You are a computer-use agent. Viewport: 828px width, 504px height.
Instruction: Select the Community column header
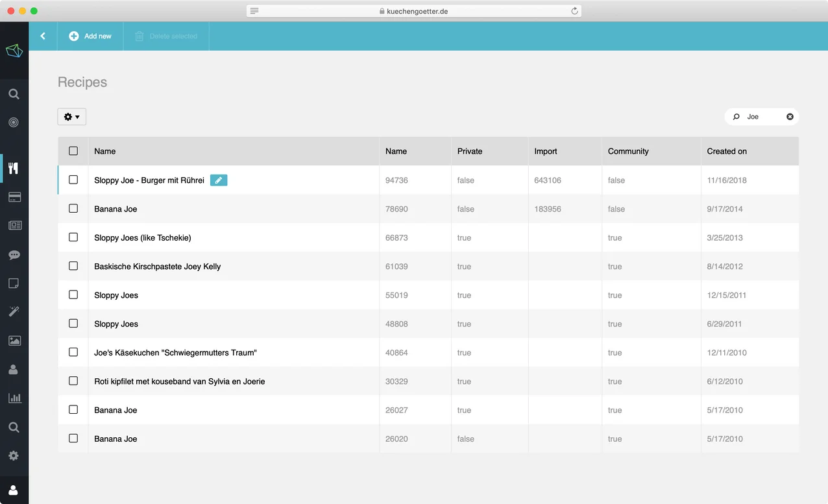pos(628,151)
